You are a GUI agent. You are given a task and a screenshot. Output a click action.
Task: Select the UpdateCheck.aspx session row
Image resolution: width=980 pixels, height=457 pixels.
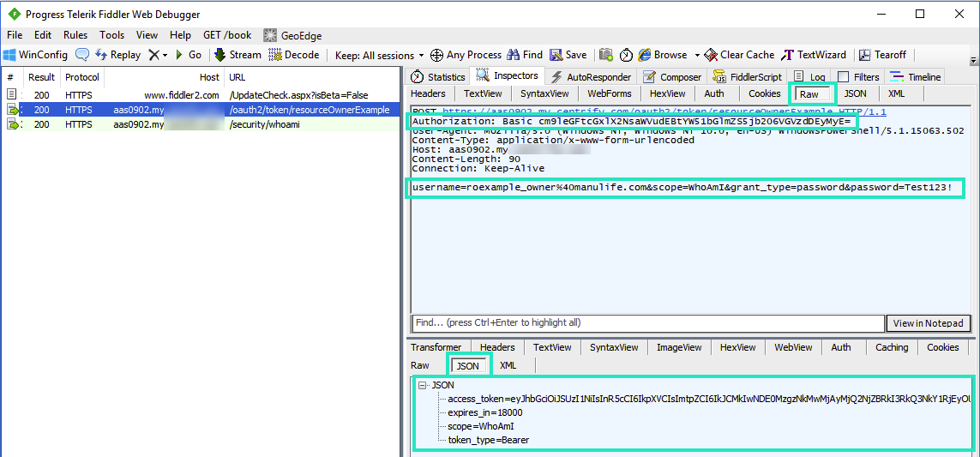point(200,96)
